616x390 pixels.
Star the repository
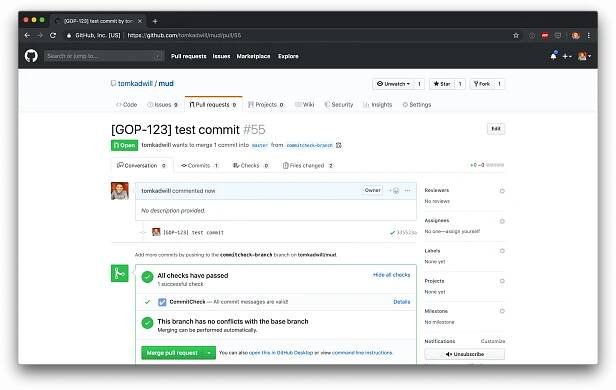click(x=442, y=84)
